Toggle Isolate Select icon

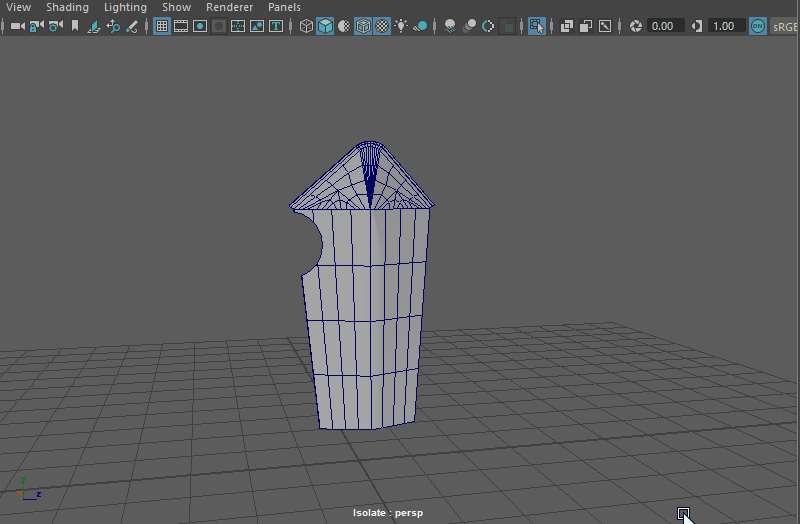(537, 26)
